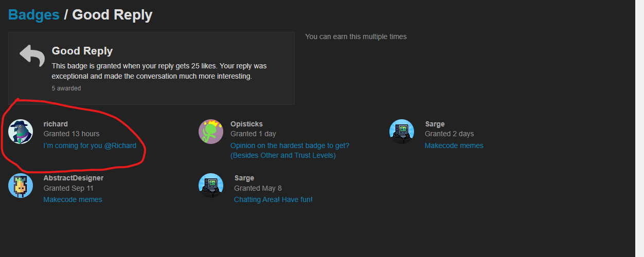Open 'Opinion on the hardest badge' topic
Viewport: 644px width, 257px height.
tap(290, 145)
